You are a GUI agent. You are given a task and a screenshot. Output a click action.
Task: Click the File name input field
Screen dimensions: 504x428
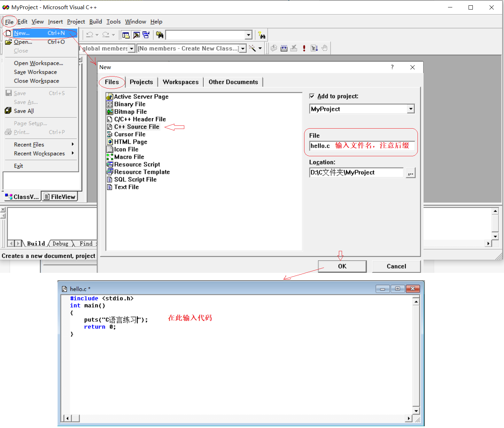[x=362, y=146]
